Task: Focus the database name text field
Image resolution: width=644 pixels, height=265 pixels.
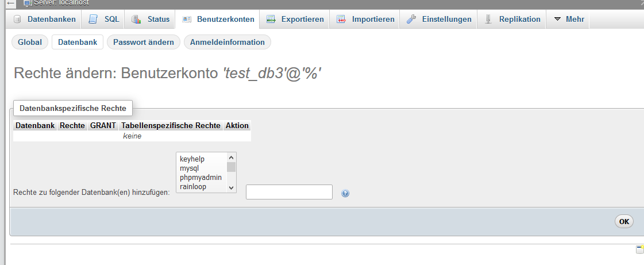Action: (x=289, y=192)
